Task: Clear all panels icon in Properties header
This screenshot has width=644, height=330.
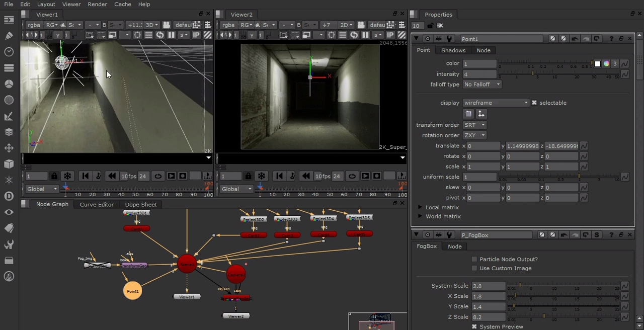Action: 440,26
